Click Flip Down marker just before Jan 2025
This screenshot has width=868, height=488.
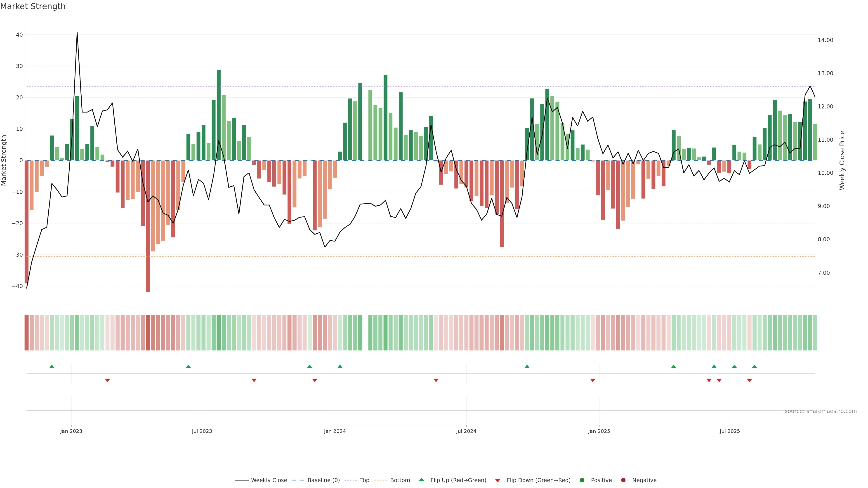click(592, 380)
